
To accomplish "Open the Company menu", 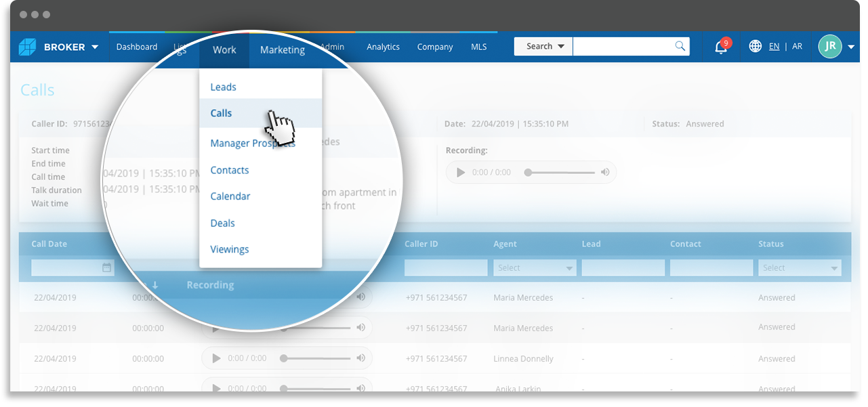I will point(435,47).
